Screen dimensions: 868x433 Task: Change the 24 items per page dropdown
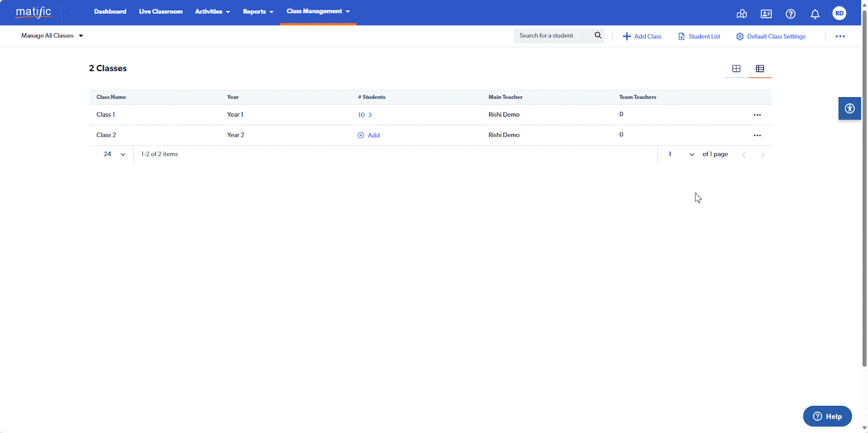tap(114, 154)
